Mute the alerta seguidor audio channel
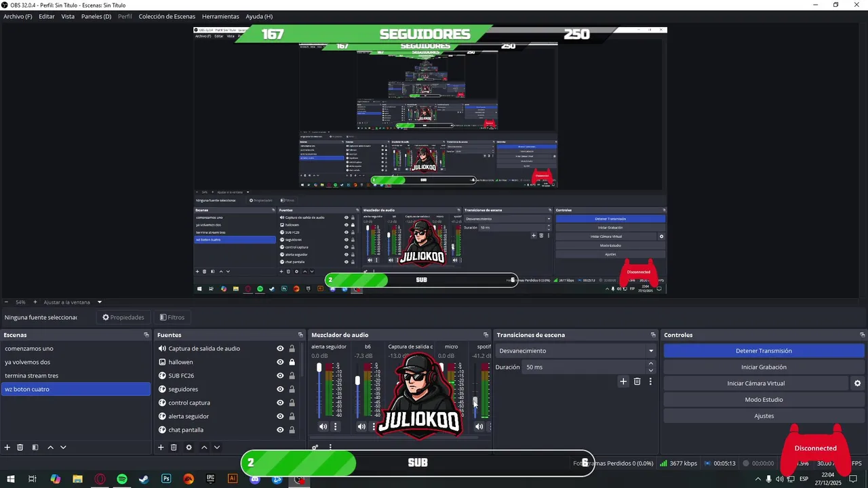868x488 pixels. (x=323, y=426)
